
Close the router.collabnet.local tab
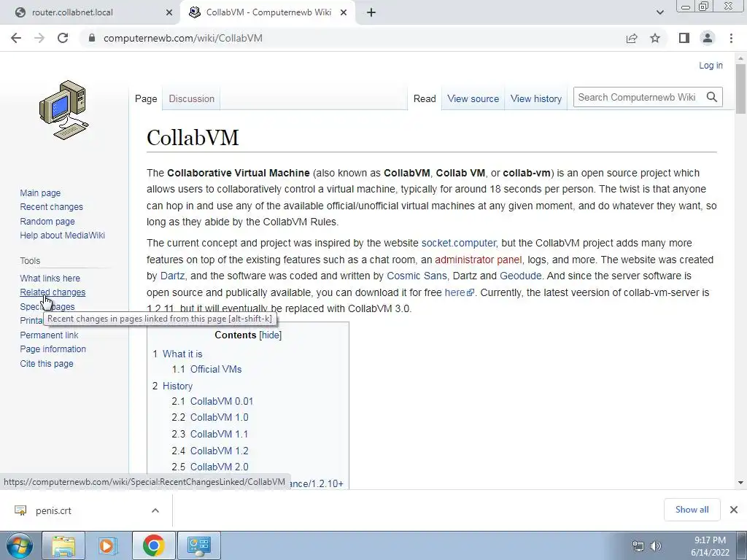(x=169, y=12)
